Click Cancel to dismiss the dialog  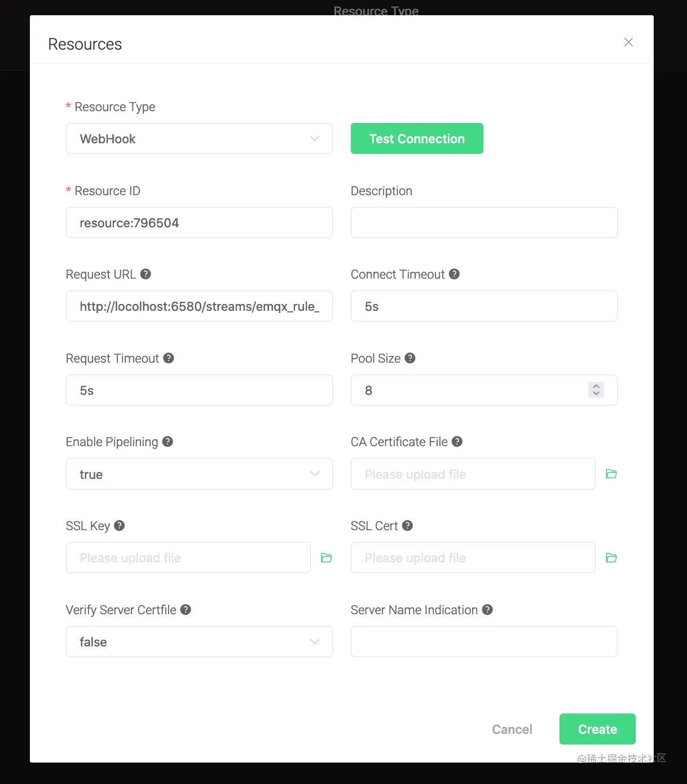pos(512,729)
